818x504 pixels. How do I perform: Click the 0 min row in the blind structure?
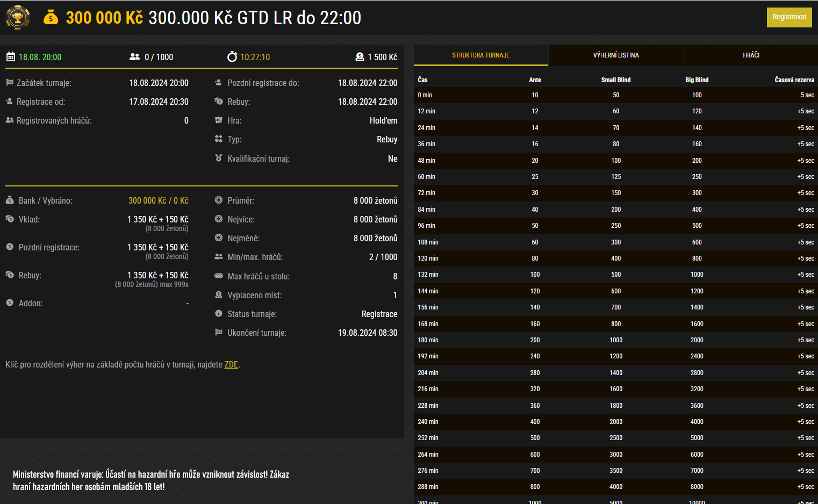coord(591,95)
